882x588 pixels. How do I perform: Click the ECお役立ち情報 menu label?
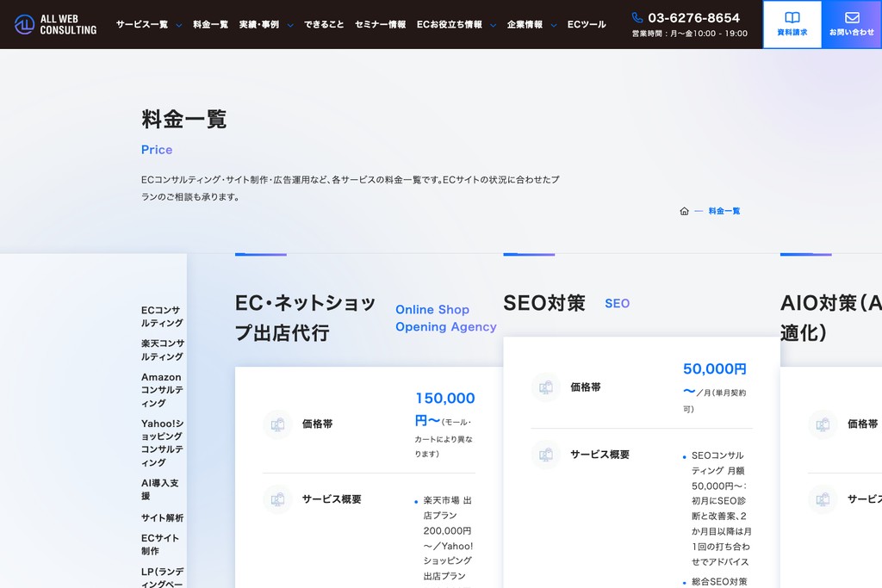450,24
